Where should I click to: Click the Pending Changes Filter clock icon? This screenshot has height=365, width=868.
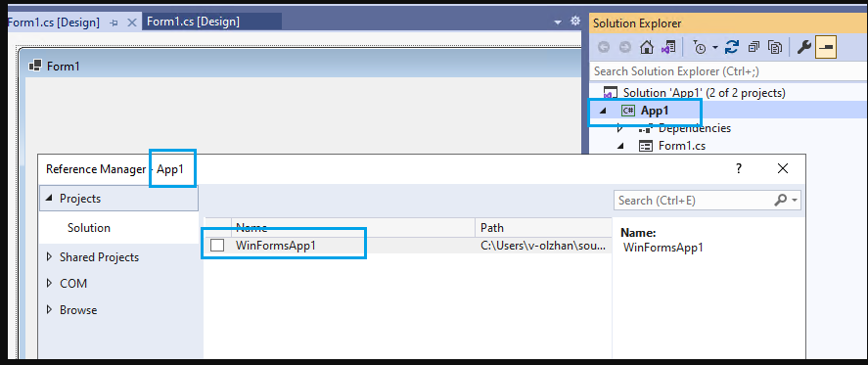(700, 48)
